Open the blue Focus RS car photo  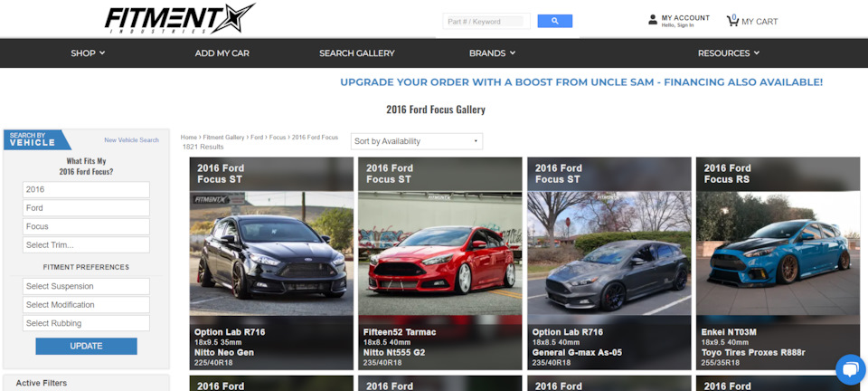click(x=778, y=253)
